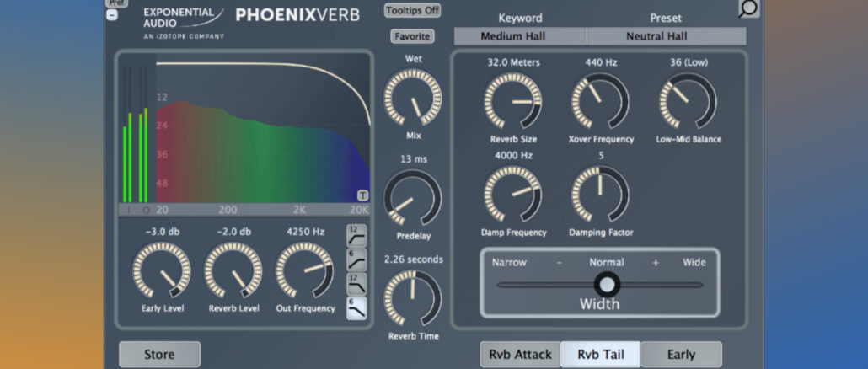This screenshot has width=868, height=369.
Task: Click the Xover Frequency knob
Action: point(601,101)
